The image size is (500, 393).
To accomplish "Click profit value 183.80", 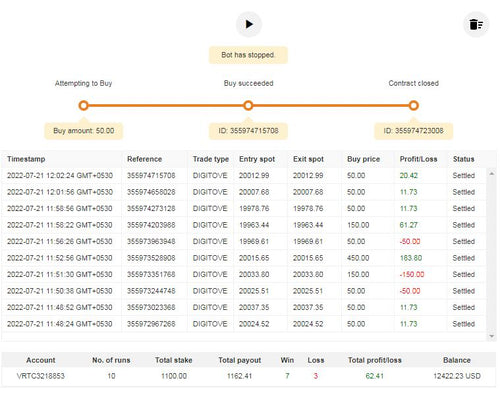I will 411,258.
